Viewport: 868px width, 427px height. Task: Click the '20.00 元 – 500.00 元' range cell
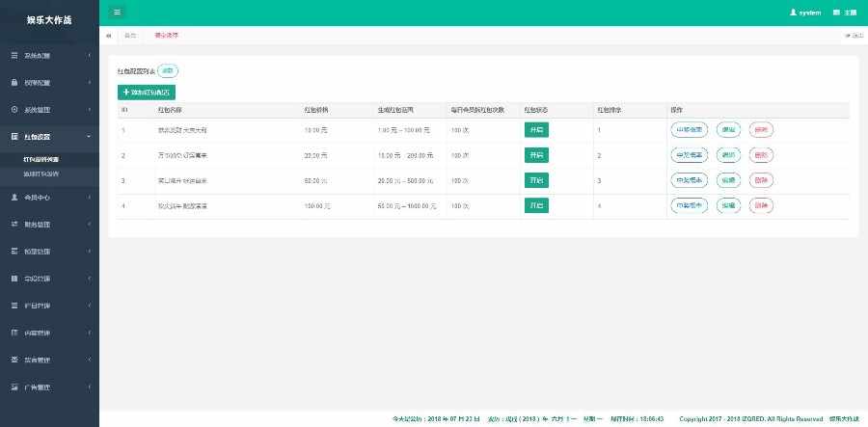[x=405, y=181]
